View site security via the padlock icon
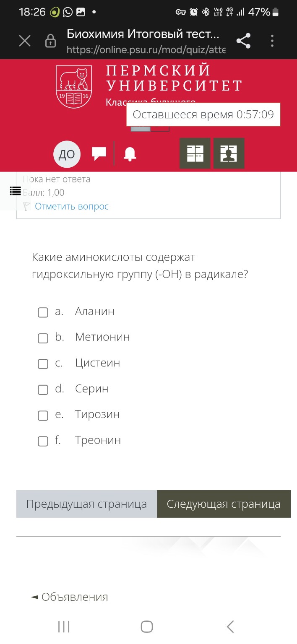This screenshot has height=644, width=297. tap(50, 41)
